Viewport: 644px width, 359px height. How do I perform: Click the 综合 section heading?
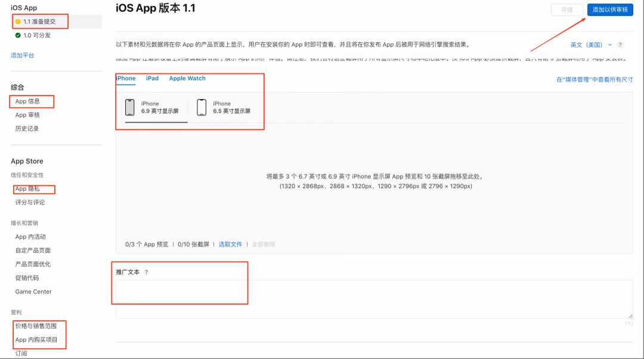[17, 87]
